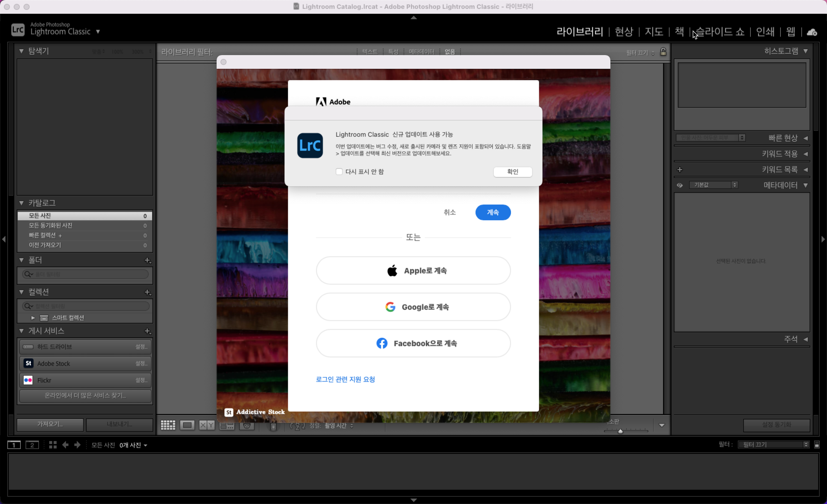Click filter lock icon in library filter bar
This screenshot has width=827, height=504.
coord(663,52)
